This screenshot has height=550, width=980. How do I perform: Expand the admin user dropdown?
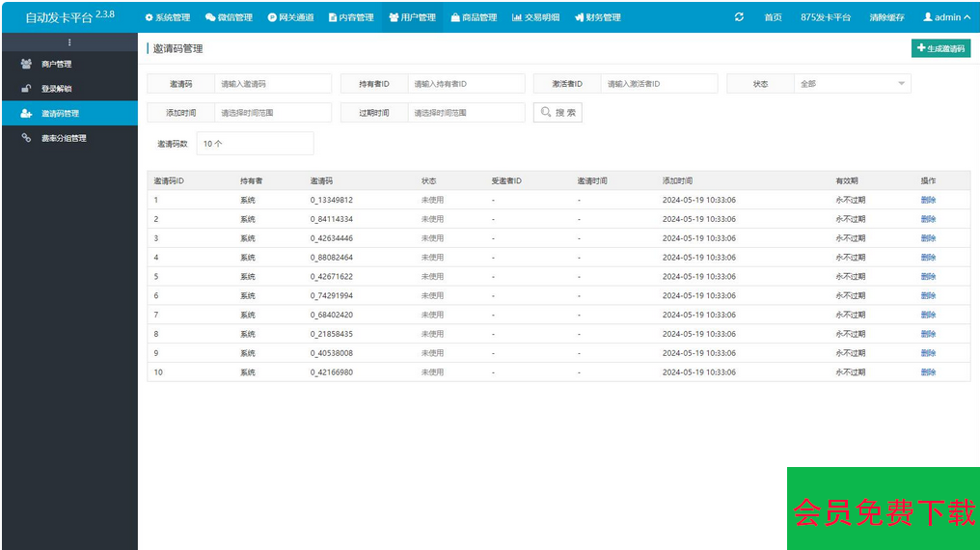946,17
